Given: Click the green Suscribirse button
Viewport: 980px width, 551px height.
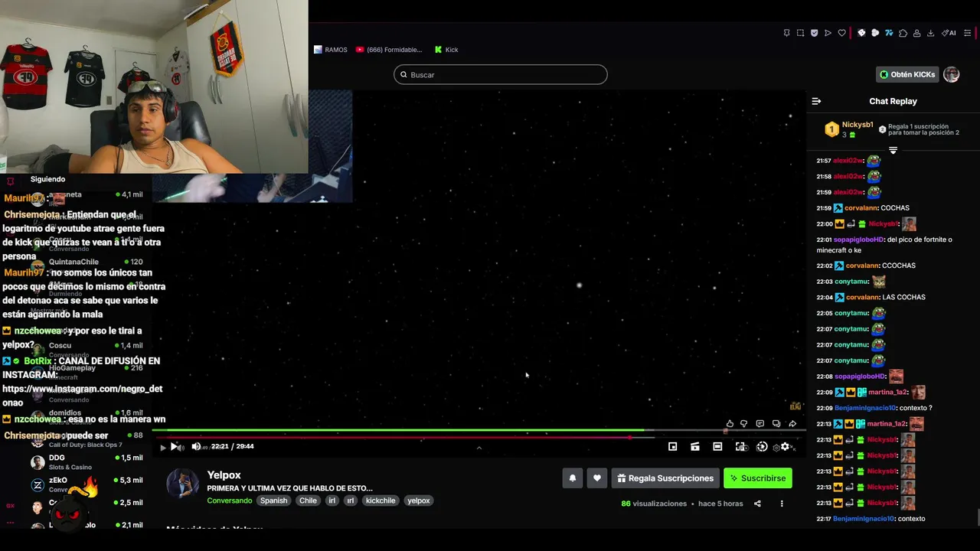Looking at the screenshot, I should coord(758,478).
